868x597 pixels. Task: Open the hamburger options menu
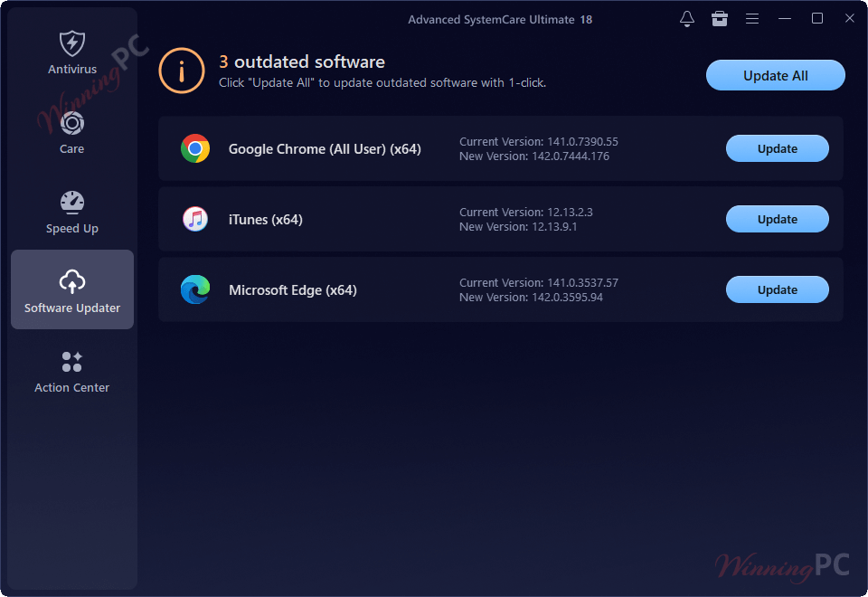pyautogui.click(x=751, y=19)
